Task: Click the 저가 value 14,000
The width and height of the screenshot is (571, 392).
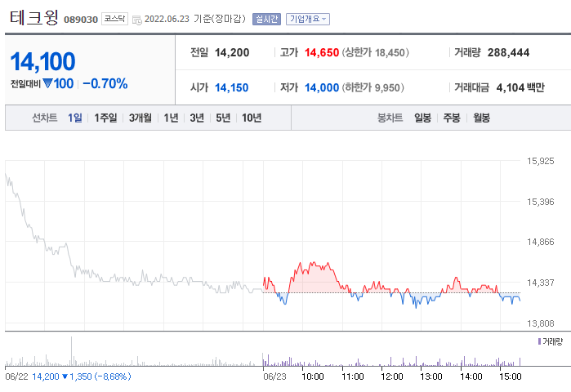Action: click(x=322, y=87)
